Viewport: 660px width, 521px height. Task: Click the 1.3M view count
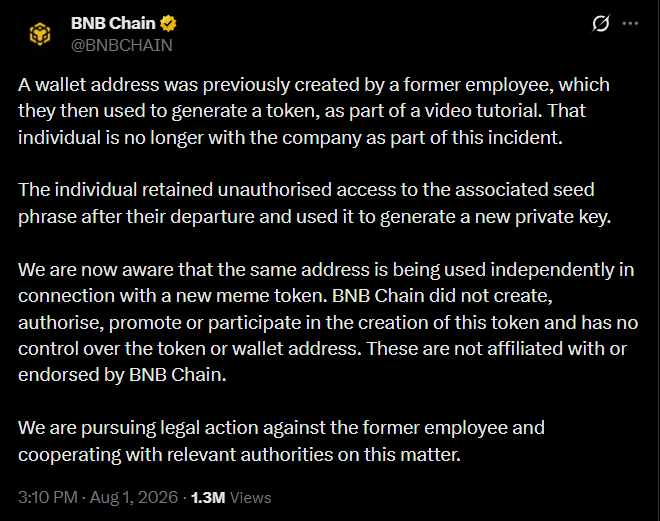(208, 498)
